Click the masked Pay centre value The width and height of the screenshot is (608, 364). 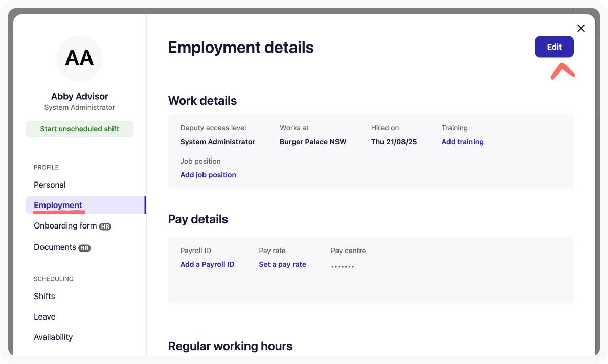tap(342, 266)
